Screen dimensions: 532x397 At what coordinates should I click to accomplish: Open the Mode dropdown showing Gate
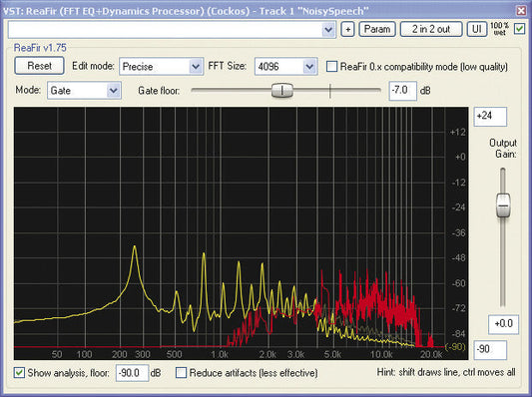pos(84,91)
